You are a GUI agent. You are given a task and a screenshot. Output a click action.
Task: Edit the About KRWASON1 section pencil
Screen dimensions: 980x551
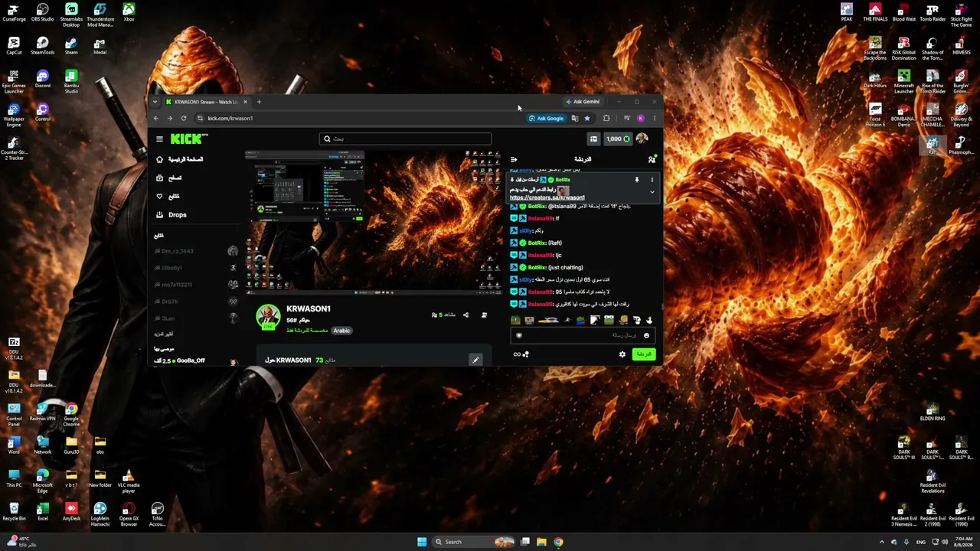point(475,360)
